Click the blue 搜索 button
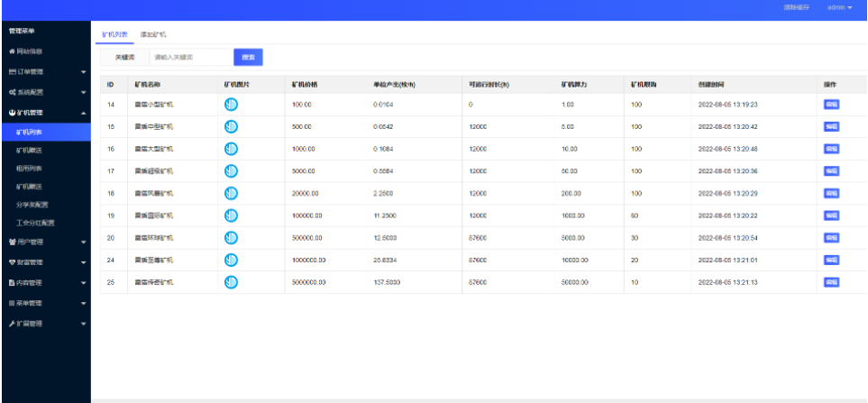Viewport: 868px width, 403px height. [x=248, y=57]
